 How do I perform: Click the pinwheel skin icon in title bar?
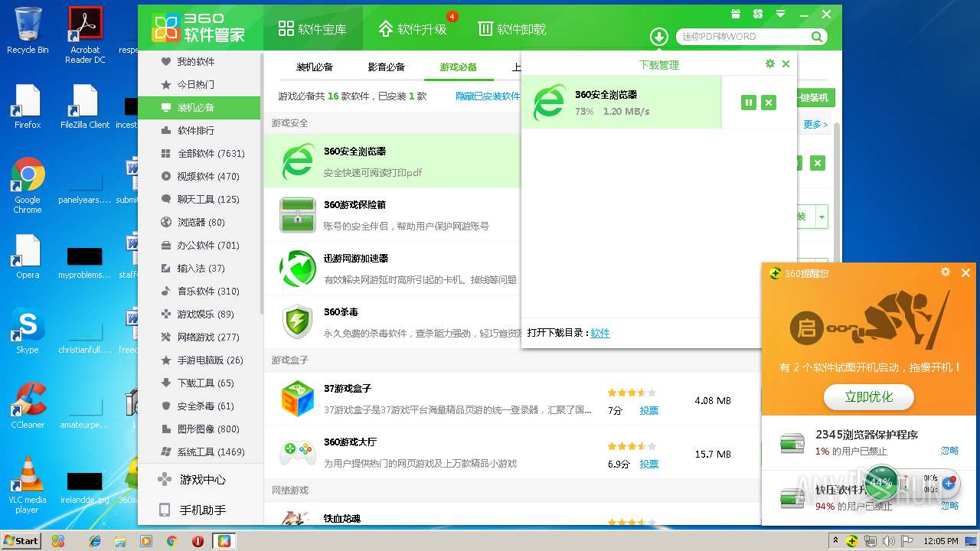coord(758,14)
